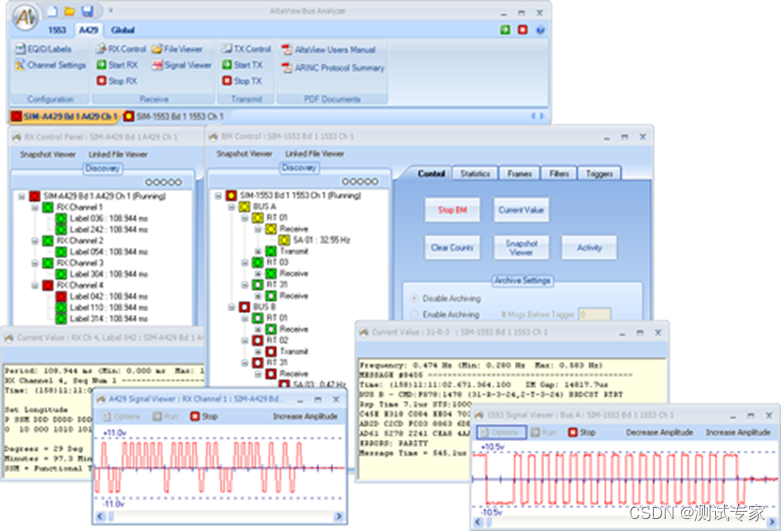Viewport: 781px width, 531px height.
Task: Collapse RT 03 under BUS A
Action: (245, 263)
